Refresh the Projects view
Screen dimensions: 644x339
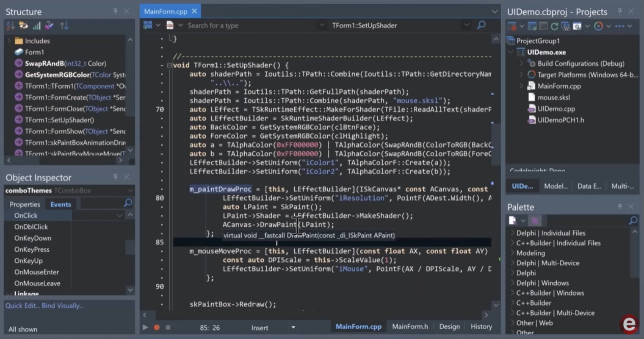tap(555, 26)
